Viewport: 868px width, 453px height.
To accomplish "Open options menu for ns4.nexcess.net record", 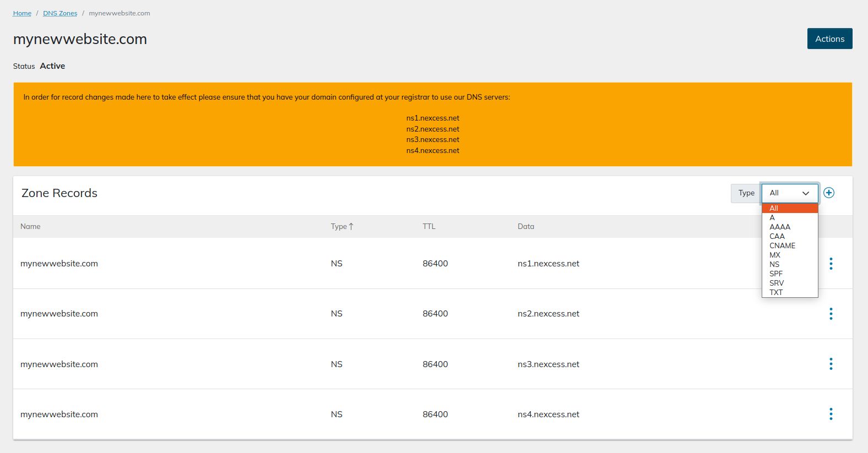I will [x=831, y=414].
